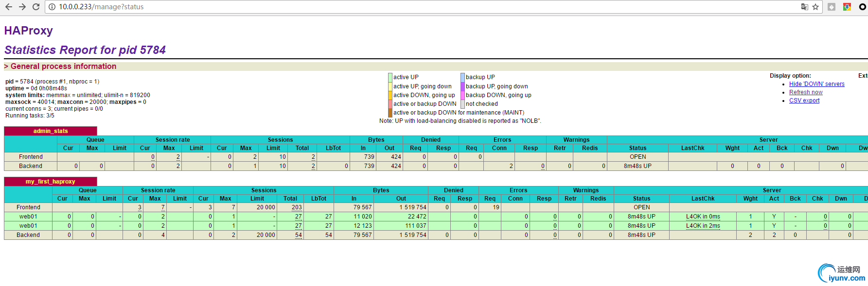The height and width of the screenshot is (286, 868).
Task: Click the Running tasks: 3/5 line
Action: pos(30,116)
